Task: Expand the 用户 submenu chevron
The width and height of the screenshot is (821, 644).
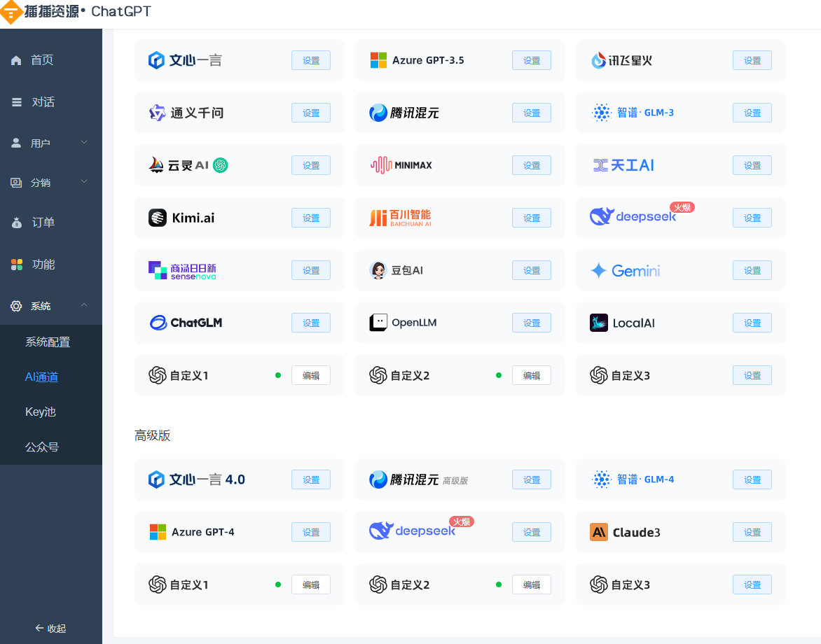Action: (x=84, y=142)
